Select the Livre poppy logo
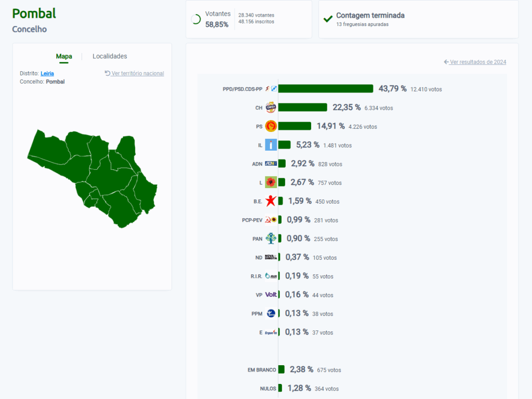The height and width of the screenshot is (399, 532). point(271,182)
